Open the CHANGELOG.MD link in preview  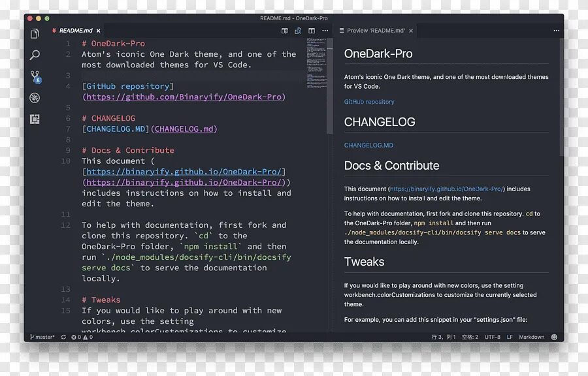coord(368,146)
